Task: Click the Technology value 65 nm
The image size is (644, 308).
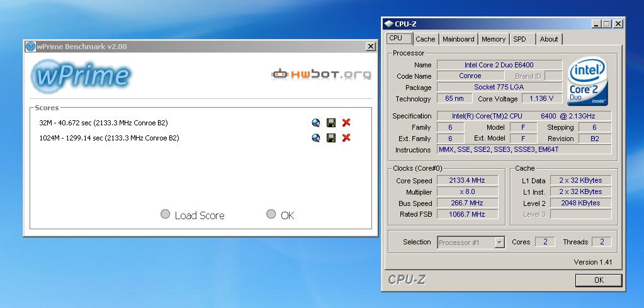Action: coord(455,98)
